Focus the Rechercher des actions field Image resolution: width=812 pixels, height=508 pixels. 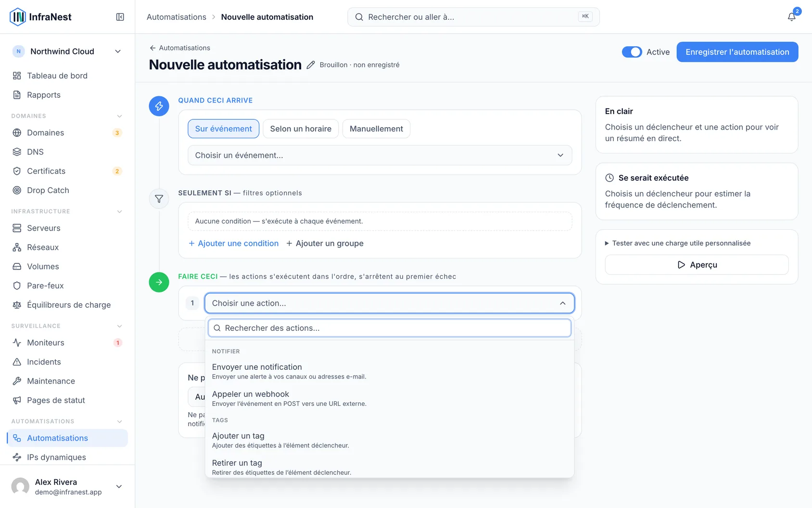click(x=389, y=328)
